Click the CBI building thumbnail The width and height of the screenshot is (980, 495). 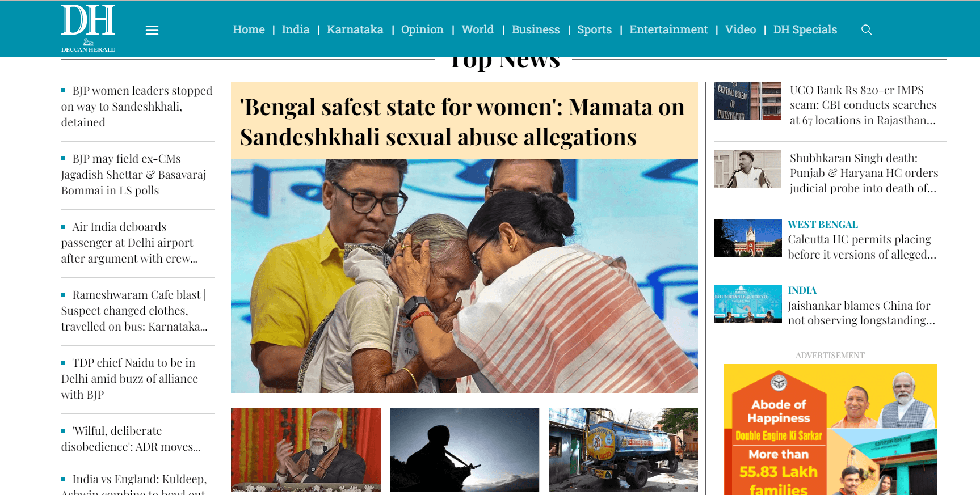click(748, 101)
